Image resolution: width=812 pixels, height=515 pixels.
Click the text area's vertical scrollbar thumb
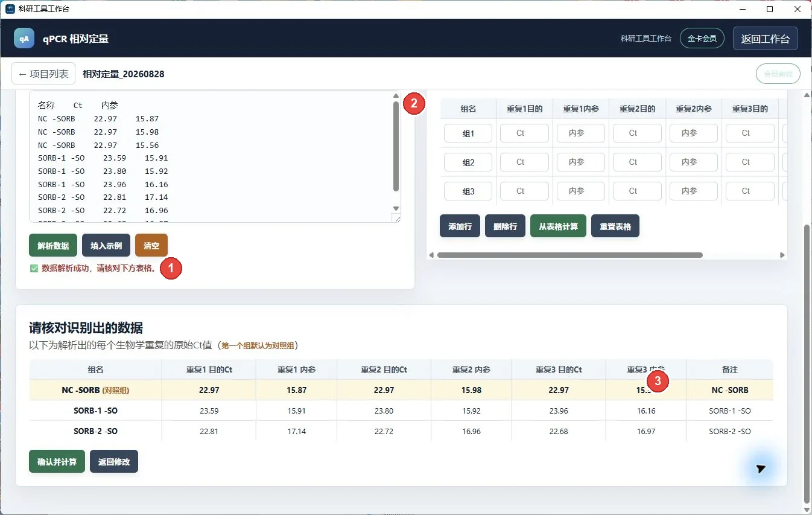(x=396, y=146)
